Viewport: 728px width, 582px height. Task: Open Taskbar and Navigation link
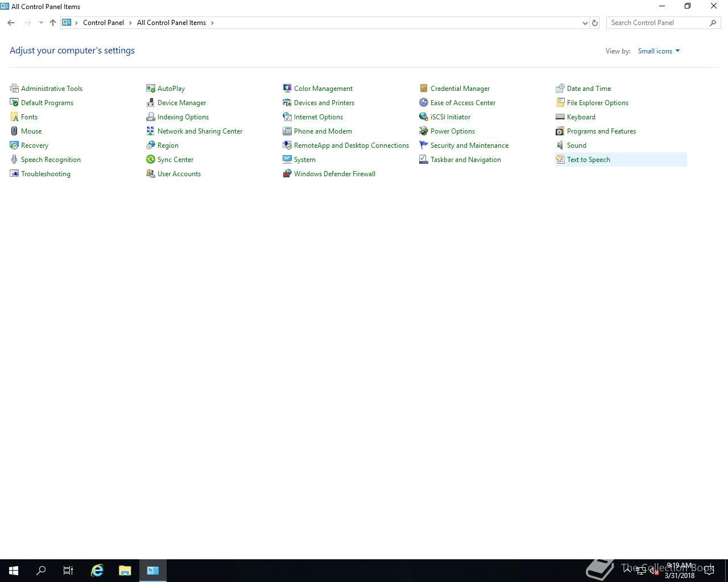466,160
